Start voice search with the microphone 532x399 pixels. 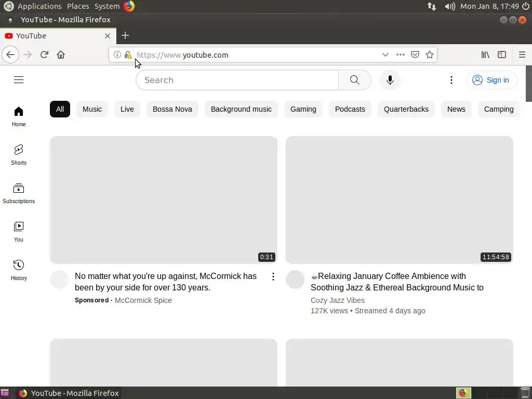tap(390, 80)
